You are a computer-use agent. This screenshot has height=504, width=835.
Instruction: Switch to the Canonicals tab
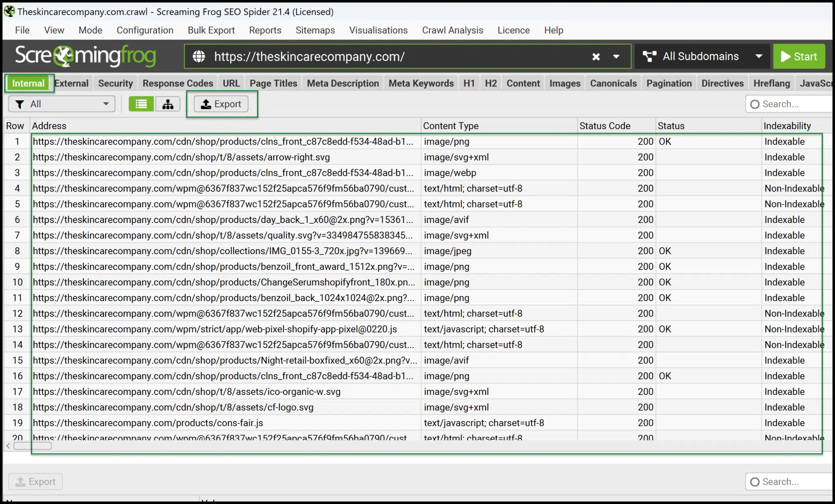614,83
